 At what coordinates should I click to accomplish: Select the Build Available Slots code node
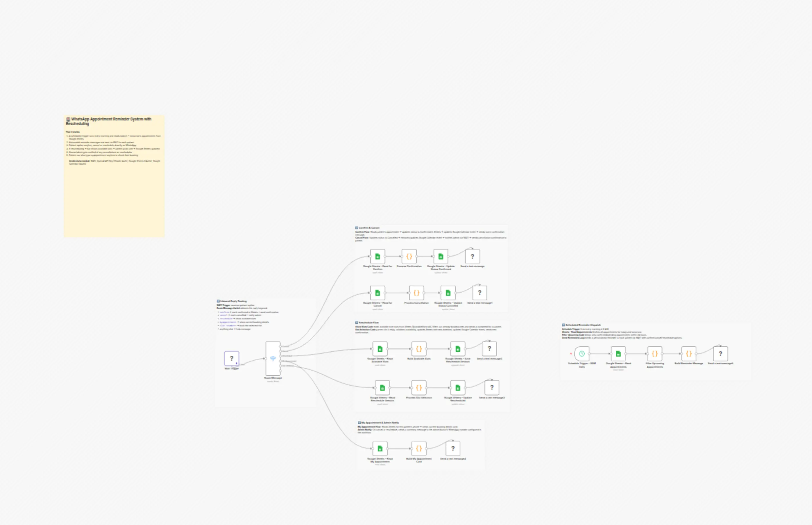(419, 349)
